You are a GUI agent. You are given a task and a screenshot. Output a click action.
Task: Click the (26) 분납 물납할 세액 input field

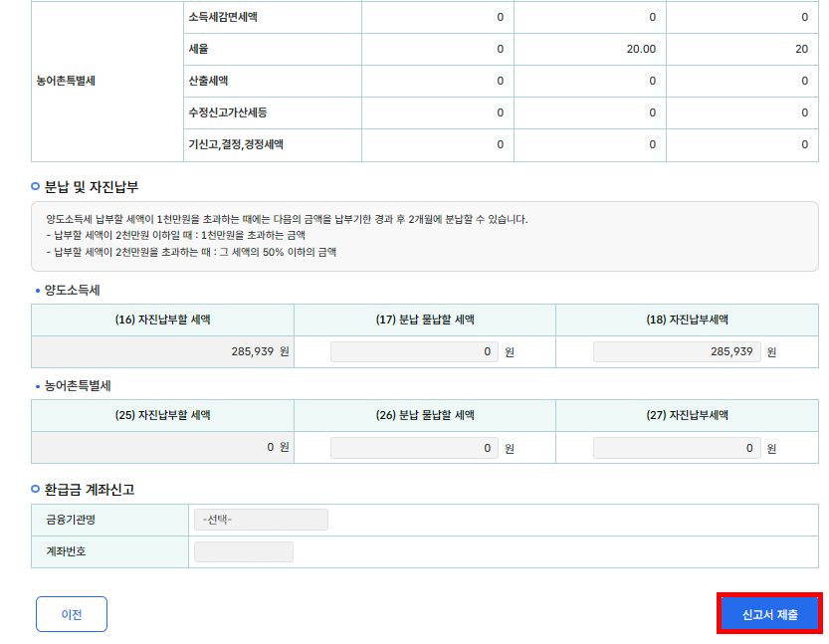[x=414, y=448]
